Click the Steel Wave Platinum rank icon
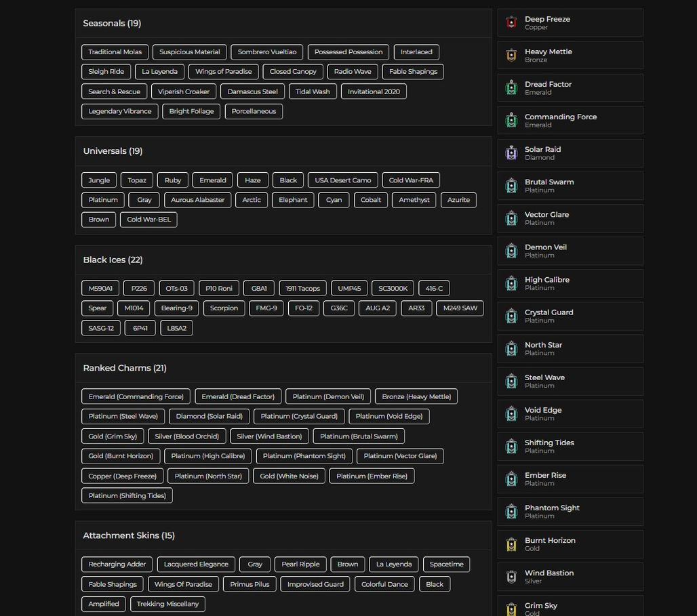This screenshot has height=616, width=697. (x=511, y=381)
